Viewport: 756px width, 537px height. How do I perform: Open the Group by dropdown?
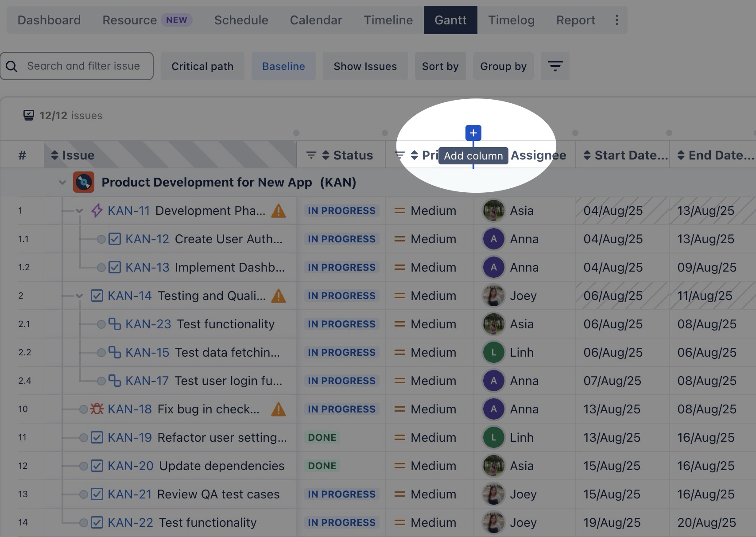pos(503,66)
